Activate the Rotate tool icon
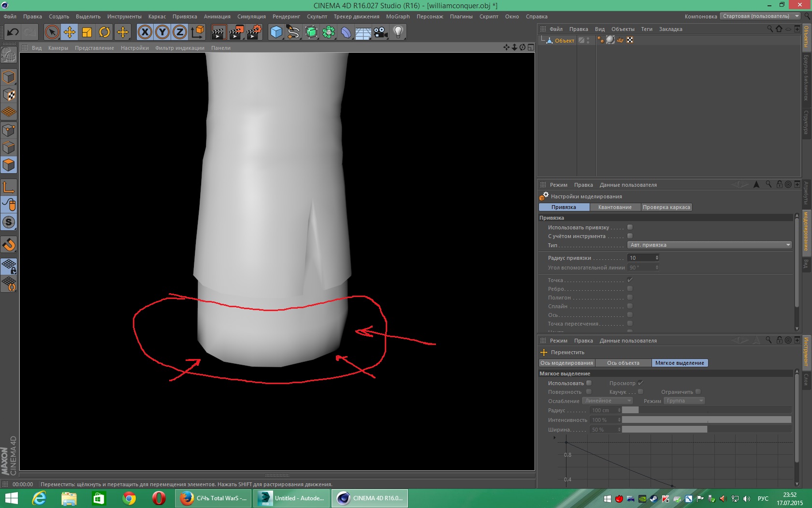Image resolution: width=812 pixels, height=508 pixels. point(104,32)
